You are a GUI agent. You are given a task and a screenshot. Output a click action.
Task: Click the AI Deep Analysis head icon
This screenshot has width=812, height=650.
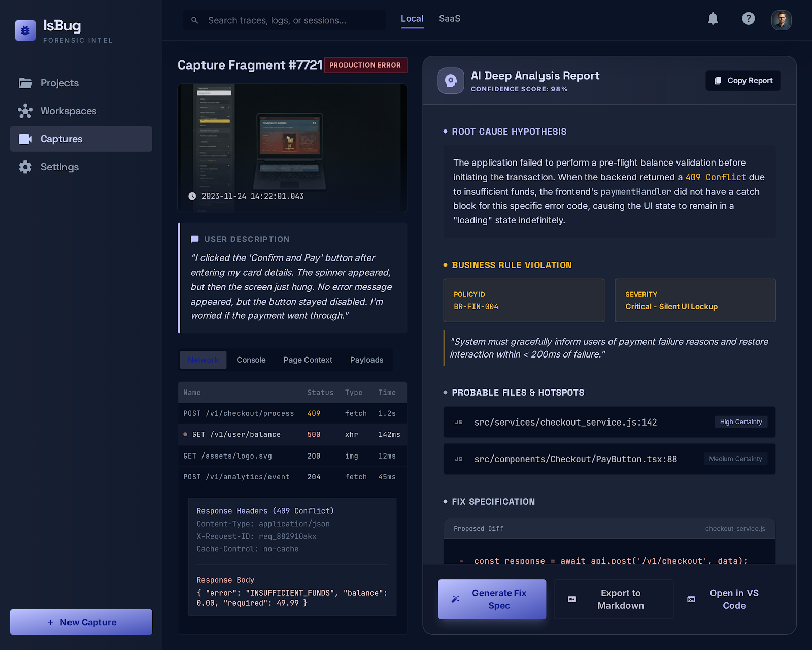pyautogui.click(x=451, y=81)
